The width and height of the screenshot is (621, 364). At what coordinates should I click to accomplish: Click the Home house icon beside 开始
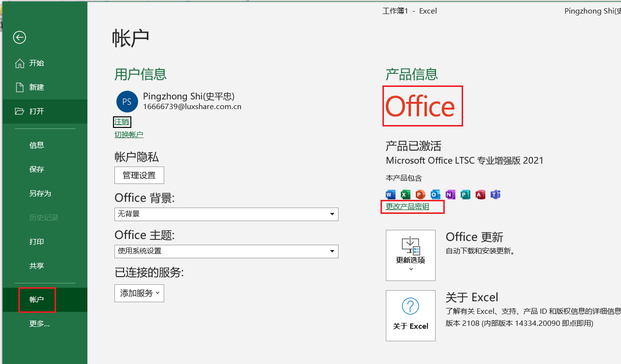point(19,63)
